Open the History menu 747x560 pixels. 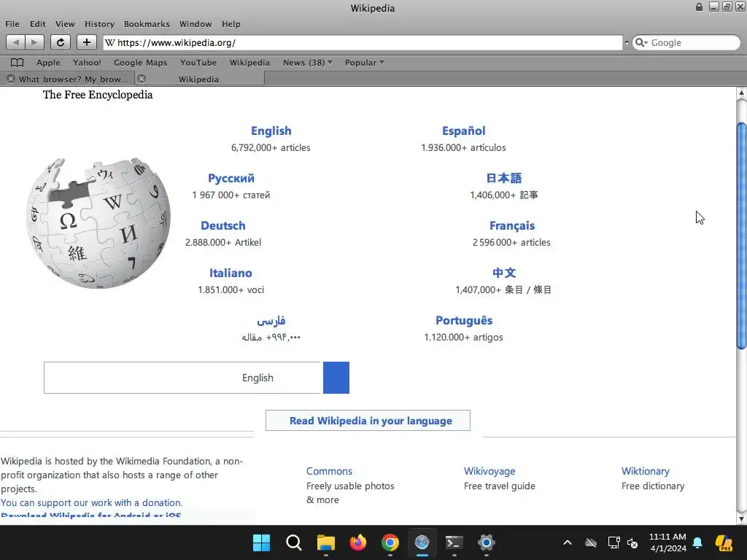coord(99,24)
